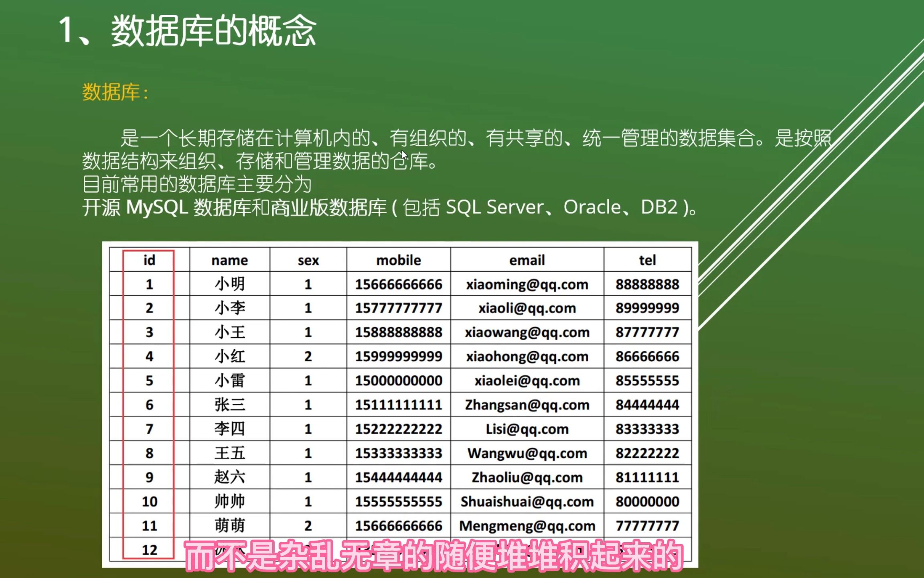Click the red highlighted id column box

(149, 401)
